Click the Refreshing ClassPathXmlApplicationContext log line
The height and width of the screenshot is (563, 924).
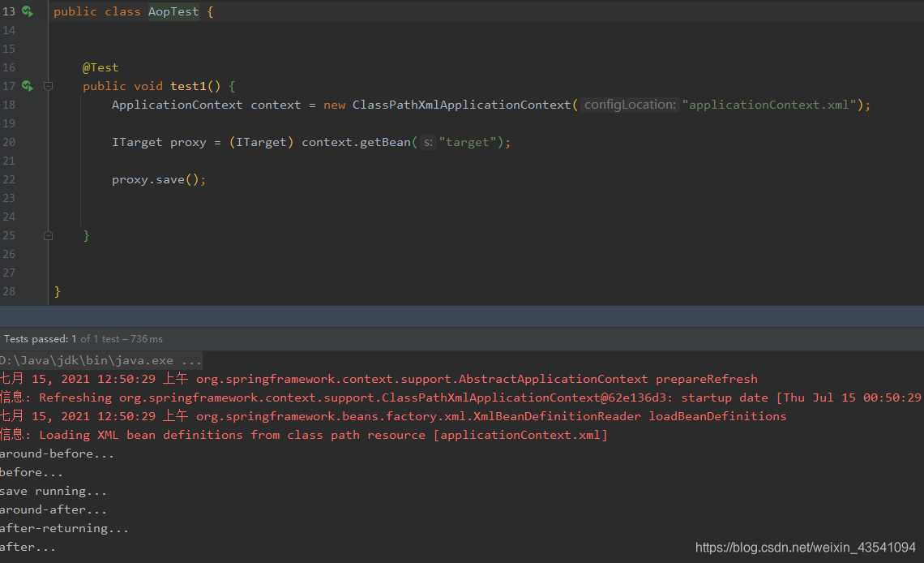tap(461, 398)
